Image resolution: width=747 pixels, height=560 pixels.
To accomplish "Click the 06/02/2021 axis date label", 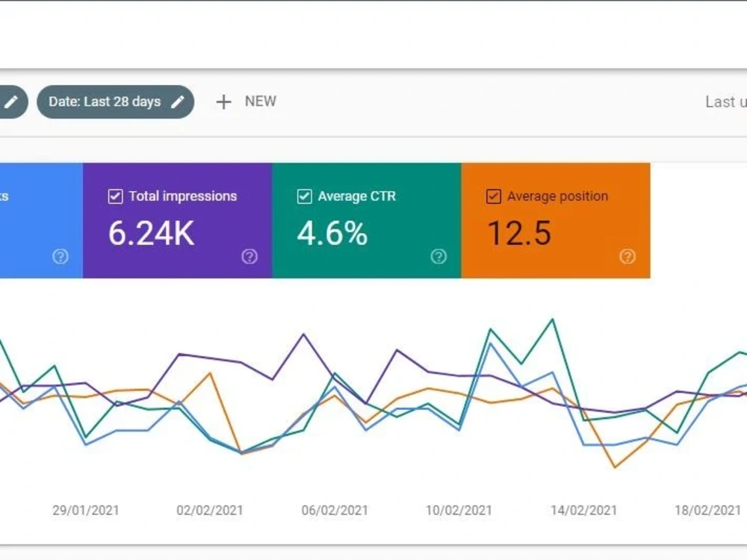I will [335, 511].
